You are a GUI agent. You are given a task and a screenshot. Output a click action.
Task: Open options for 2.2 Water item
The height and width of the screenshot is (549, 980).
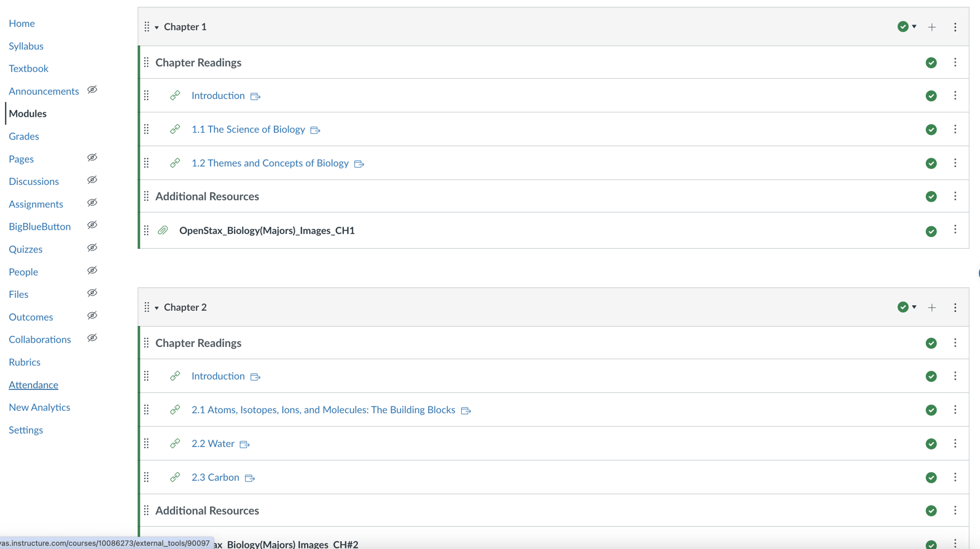tap(955, 443)
